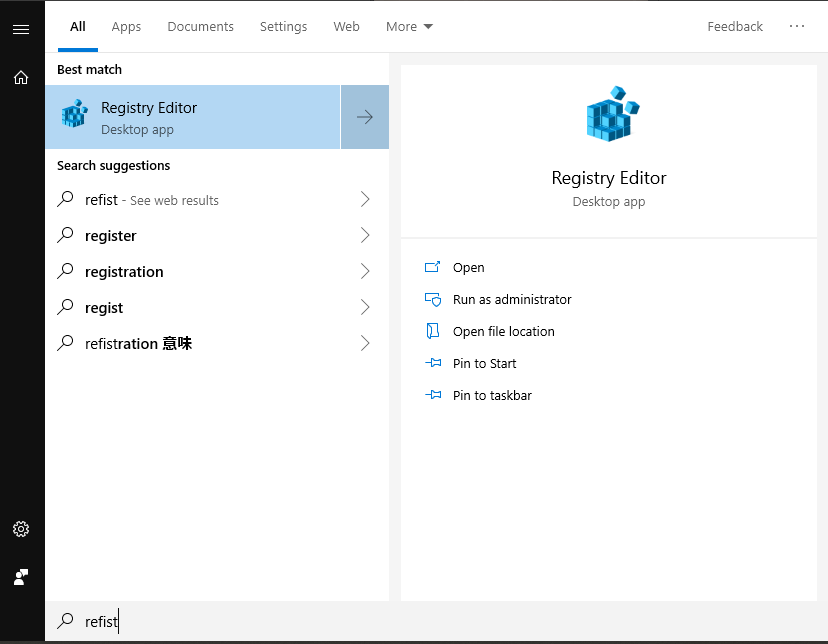Click the Pin to Start pin icon
This screenshot has height=644, width=828.
[x=433, y=363]
